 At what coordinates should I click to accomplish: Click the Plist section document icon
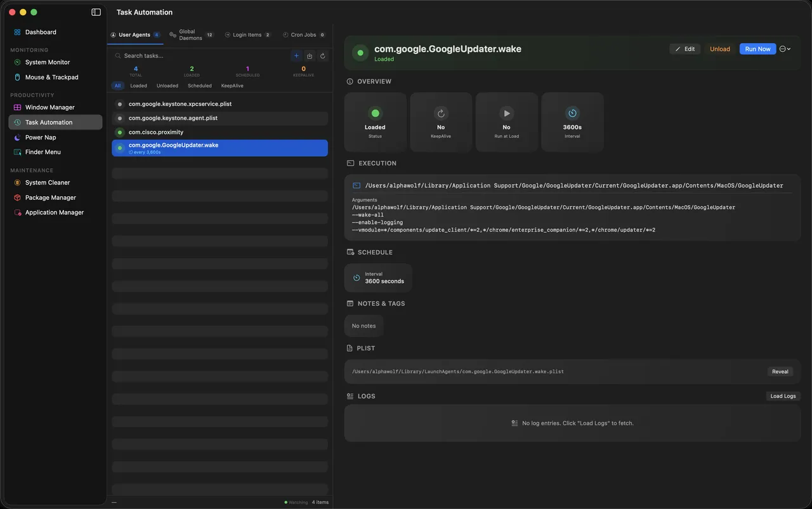coord(350,348)
